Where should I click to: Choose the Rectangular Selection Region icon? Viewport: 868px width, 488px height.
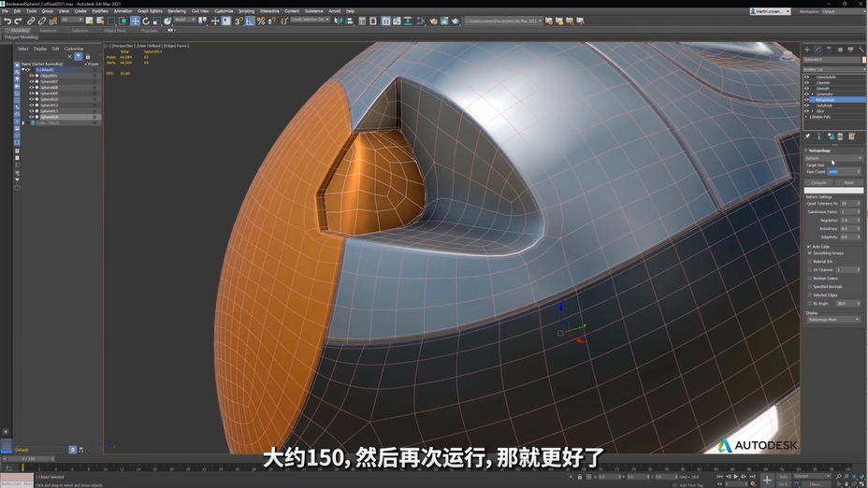point(111,21)
